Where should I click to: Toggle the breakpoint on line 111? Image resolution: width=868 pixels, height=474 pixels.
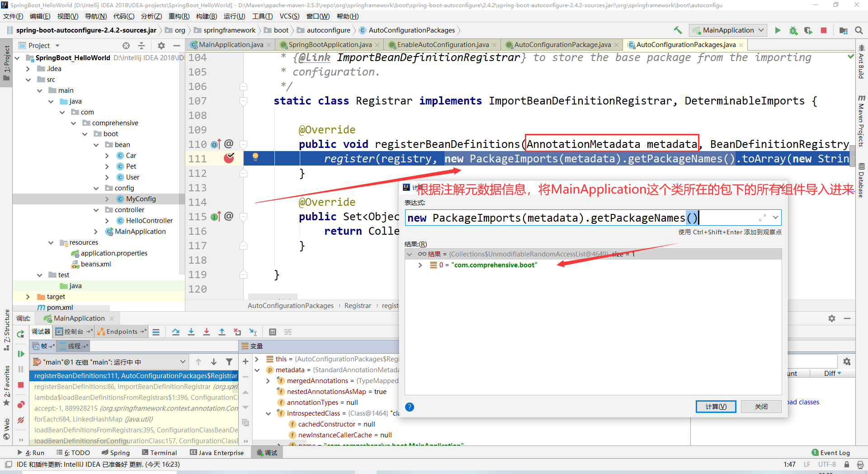click(x=229, y=158)
